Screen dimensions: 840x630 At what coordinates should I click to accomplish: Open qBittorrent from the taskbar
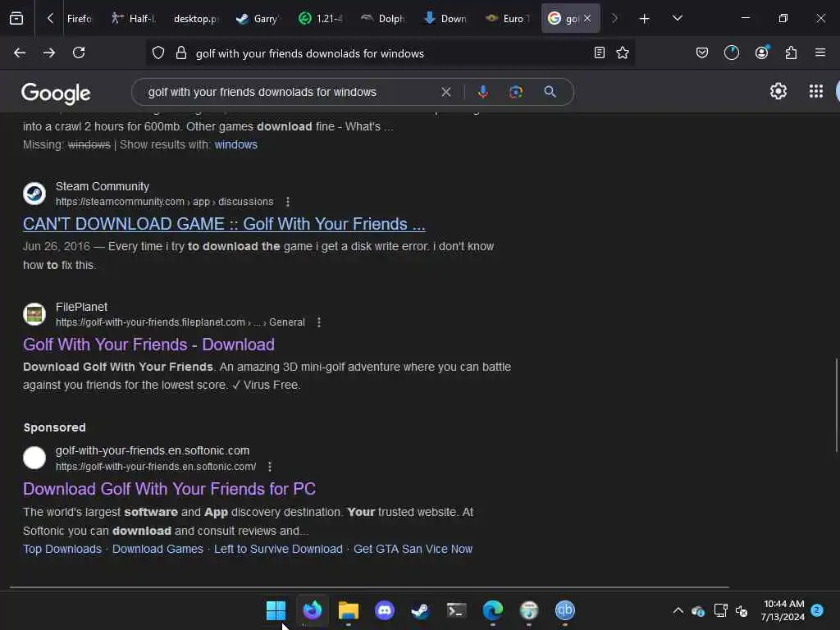(x=564, y=610)
